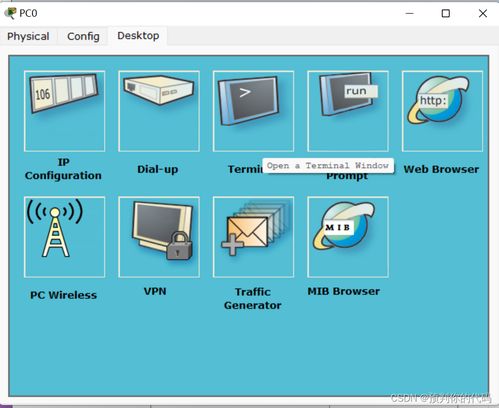
Task: Click the MIB Browser text label
Action: pos(344,291)
